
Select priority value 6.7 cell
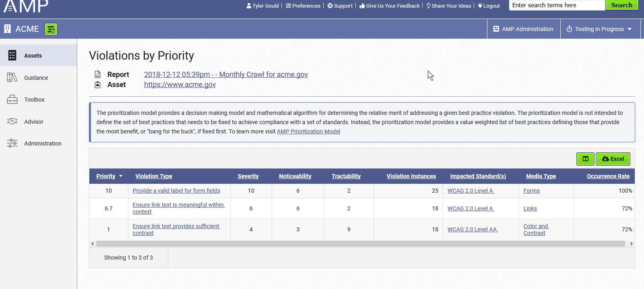[109, 208]
